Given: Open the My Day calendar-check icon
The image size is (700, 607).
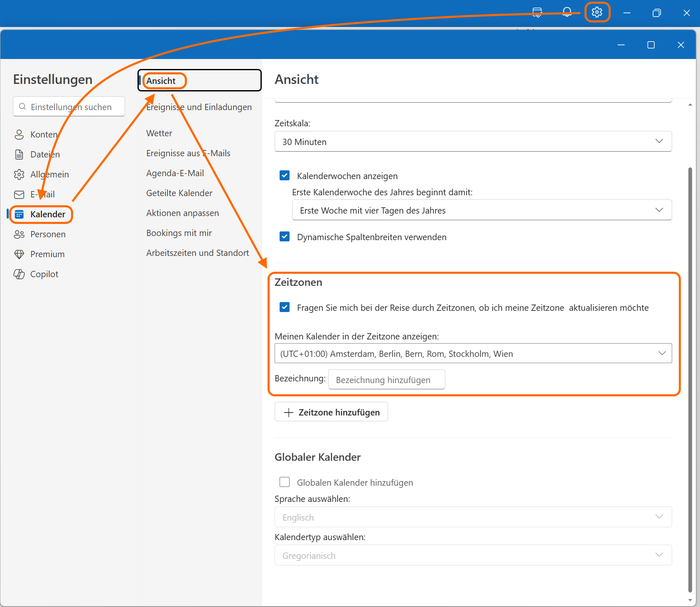Looking at the screenshot, I should click(537, 12).
